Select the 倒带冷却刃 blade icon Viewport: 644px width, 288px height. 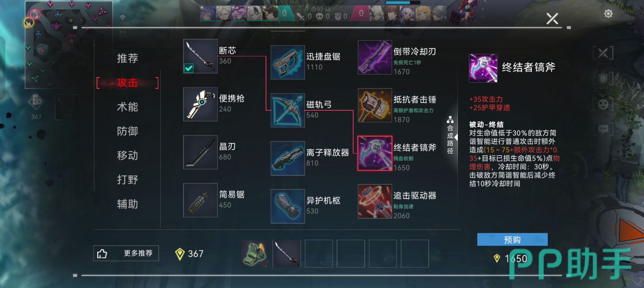(x=375, y=57)
